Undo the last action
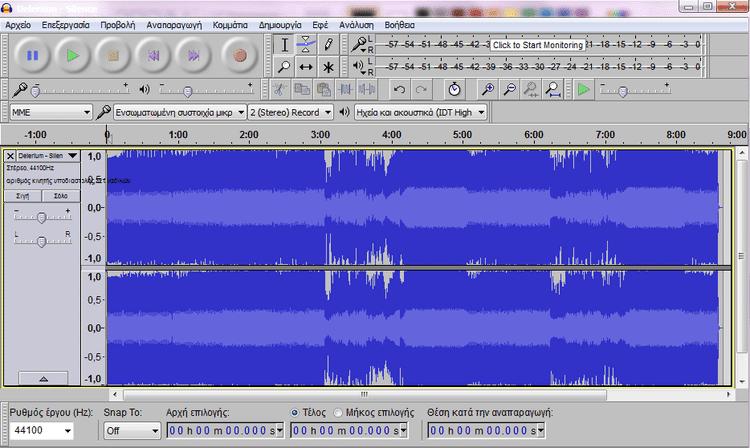The height and width of the screenshot is (448, 750). point(399,89)
